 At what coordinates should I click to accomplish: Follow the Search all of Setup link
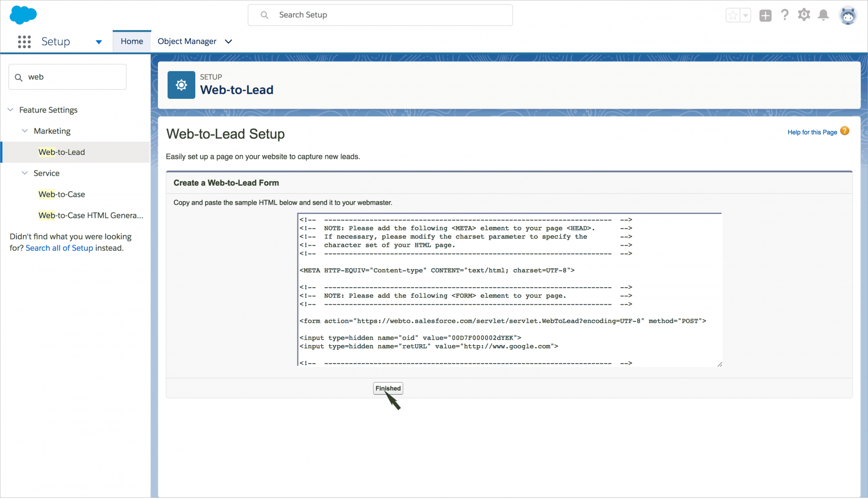59,248
